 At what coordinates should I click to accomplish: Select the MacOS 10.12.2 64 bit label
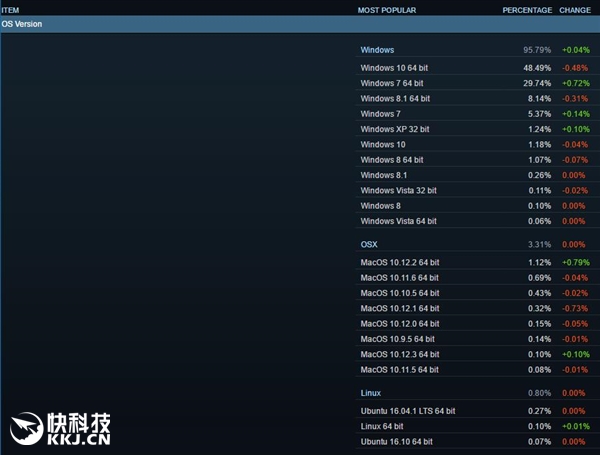[400, 263]
